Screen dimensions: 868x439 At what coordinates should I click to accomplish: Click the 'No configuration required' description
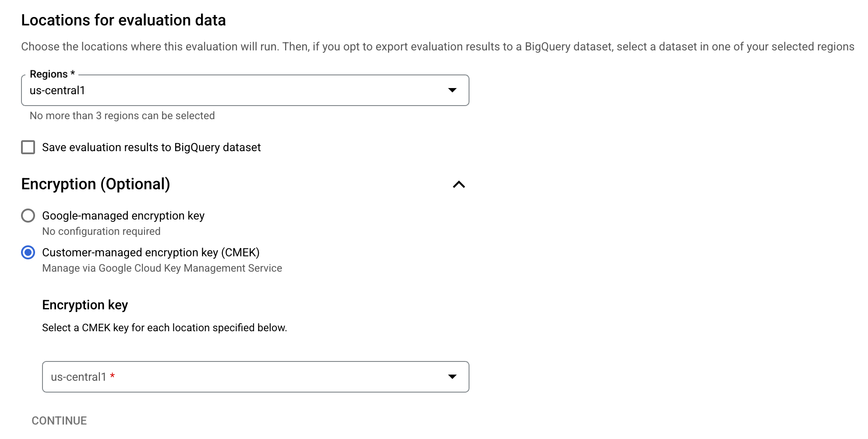pyautogui.click(x=101, y=231)
